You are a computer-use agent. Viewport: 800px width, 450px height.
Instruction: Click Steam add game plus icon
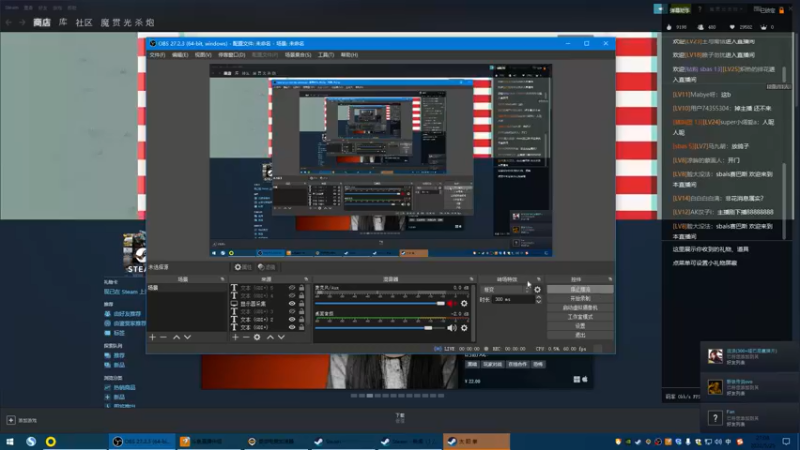coord(11,420)
